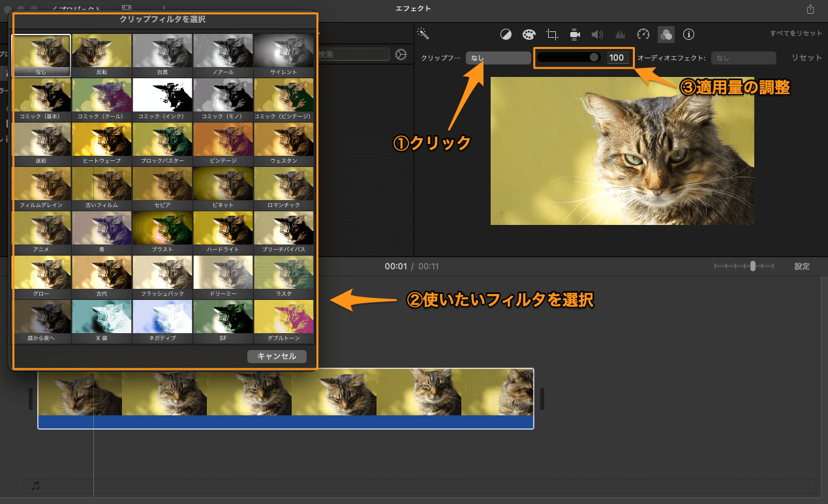828x504 pixels.
Task: Open the clip information panel
Action: point(688,34)
